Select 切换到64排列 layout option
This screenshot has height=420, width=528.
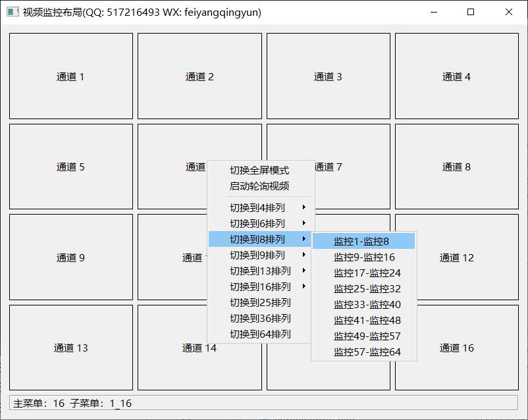pyautogui.click(x=259, y=334)
